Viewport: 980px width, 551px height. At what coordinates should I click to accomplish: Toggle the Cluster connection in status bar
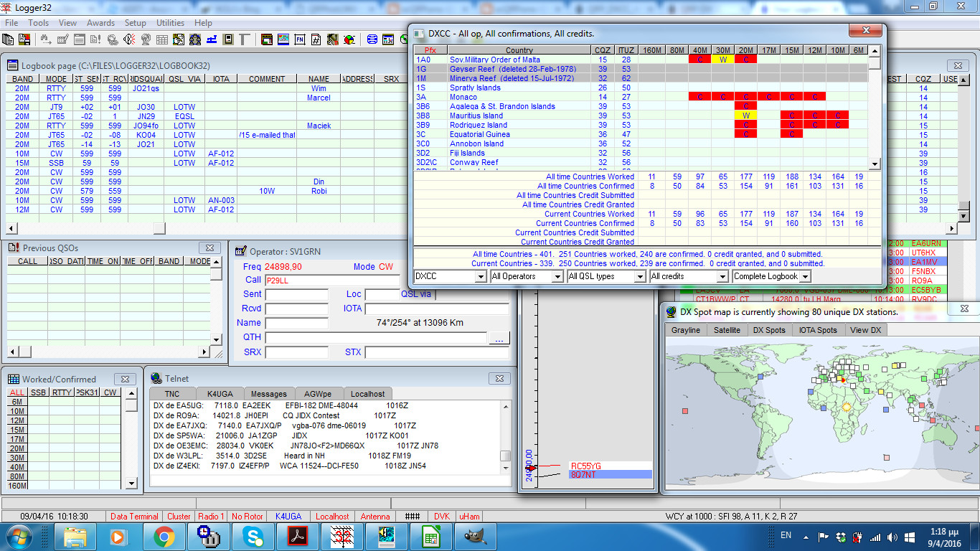point(179,516)
